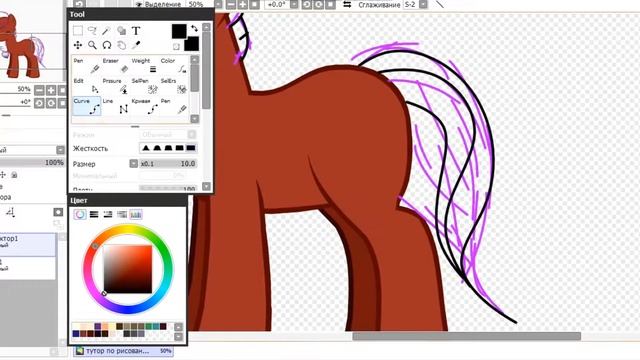Toggle transparent color below foreground swatch
This screenshot has height=360, width=640.
point(176,47)
